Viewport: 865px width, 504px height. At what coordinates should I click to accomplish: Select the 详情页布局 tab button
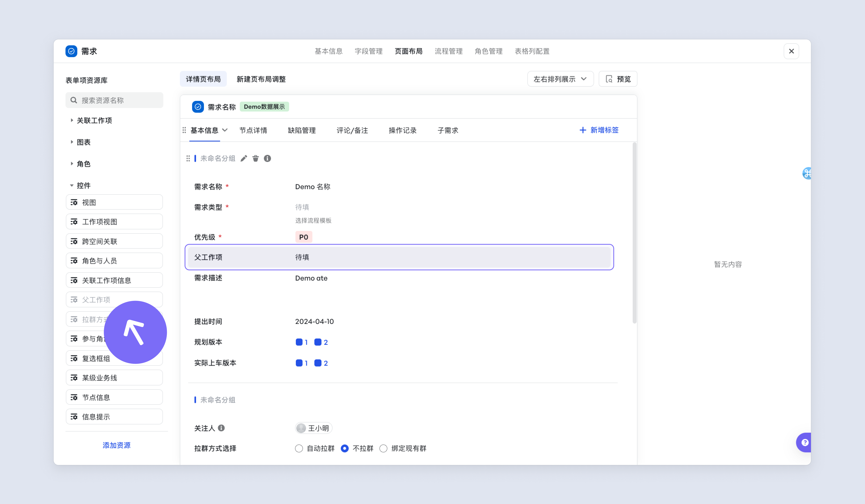point(203,79)
